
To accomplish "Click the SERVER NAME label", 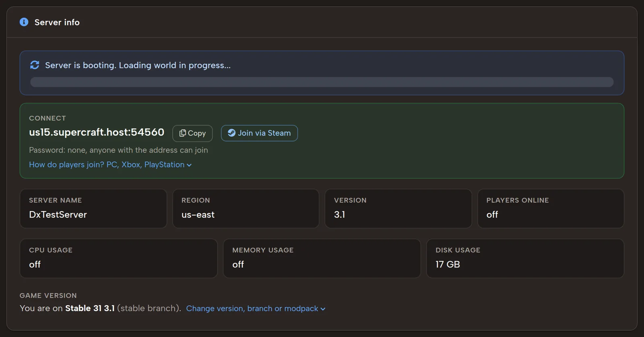I will [56, 200].
